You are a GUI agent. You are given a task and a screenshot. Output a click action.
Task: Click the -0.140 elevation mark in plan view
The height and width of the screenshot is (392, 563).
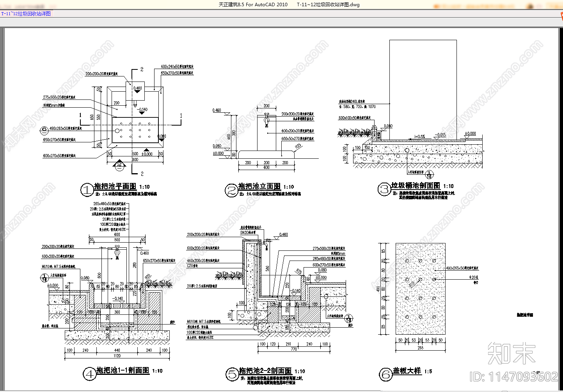pyautogui.click(x=143, y=110)
